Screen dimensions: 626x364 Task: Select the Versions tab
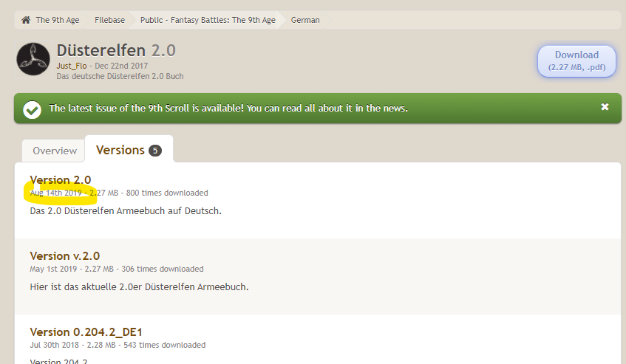[x=120, y=150]
